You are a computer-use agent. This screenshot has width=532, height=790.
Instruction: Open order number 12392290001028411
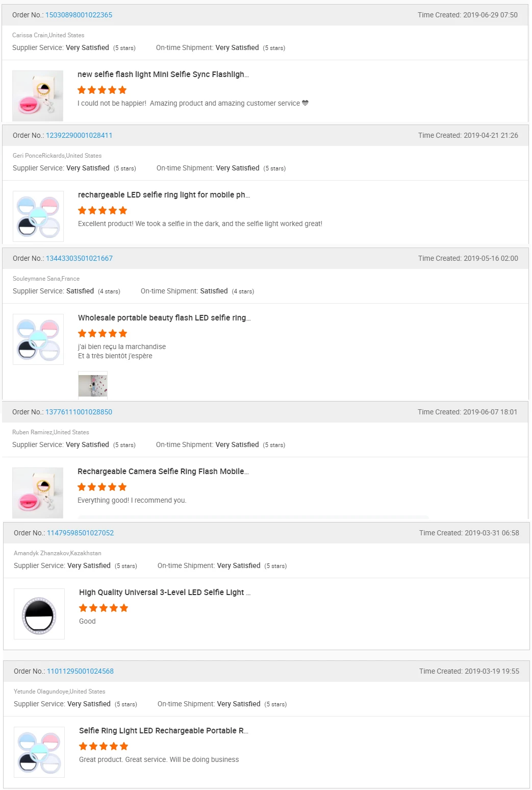click(x=79, y=135)
